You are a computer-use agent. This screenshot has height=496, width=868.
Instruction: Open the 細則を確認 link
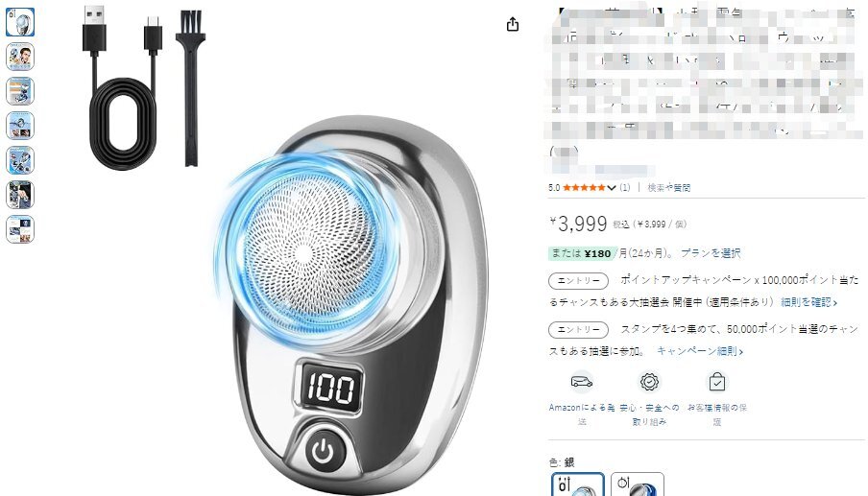[x=808, y=302]
